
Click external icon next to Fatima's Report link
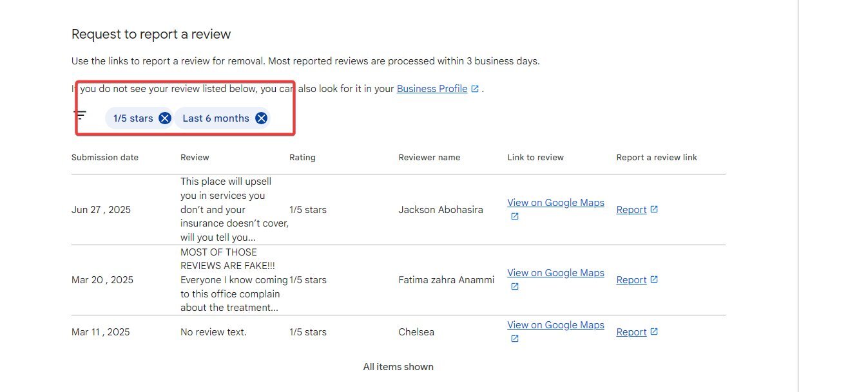pyautogui.click(x=654, y=279)
